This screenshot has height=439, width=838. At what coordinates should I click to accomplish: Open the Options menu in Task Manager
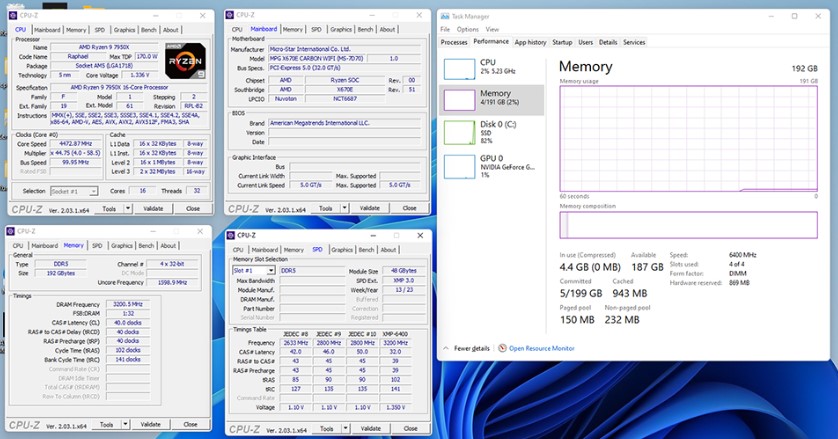pyautogui.click(x=467, y=29)
